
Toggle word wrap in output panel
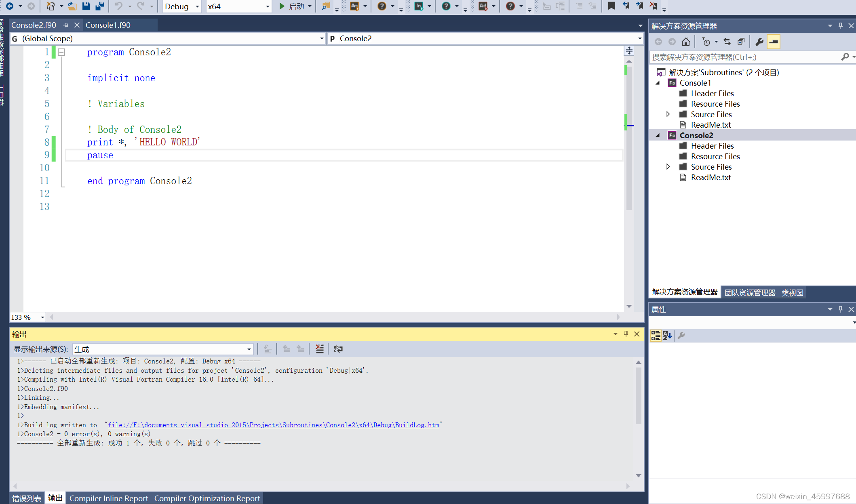pos(338,349)
